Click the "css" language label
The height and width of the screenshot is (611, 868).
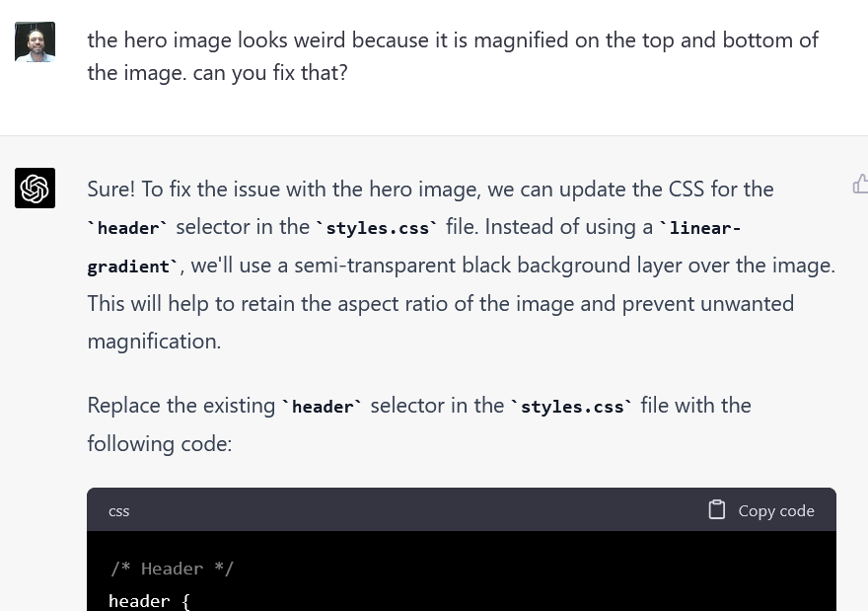(x=119, y=511)
